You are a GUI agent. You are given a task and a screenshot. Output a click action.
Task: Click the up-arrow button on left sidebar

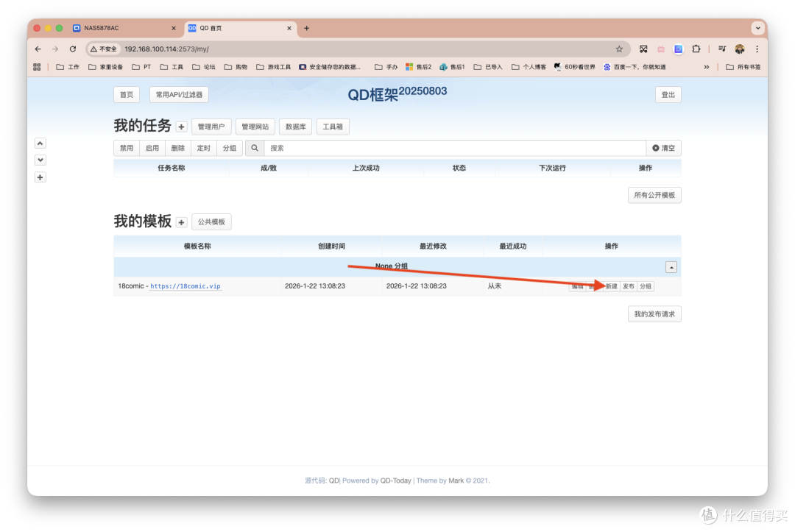click(40, 143)
